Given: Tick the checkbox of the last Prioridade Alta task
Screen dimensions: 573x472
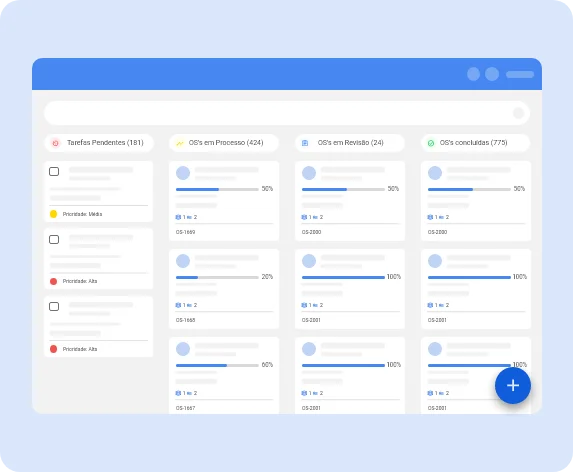Looking at the screenshot, I should [54, 307].
